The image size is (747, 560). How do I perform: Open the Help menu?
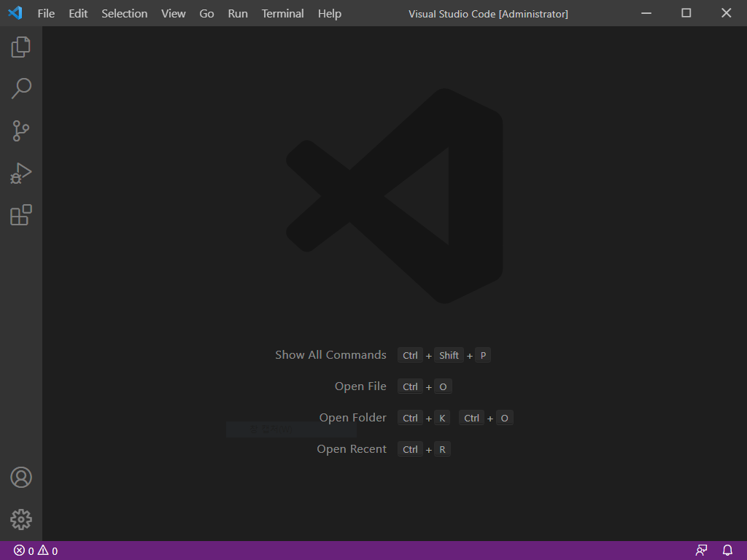[330, 13]
